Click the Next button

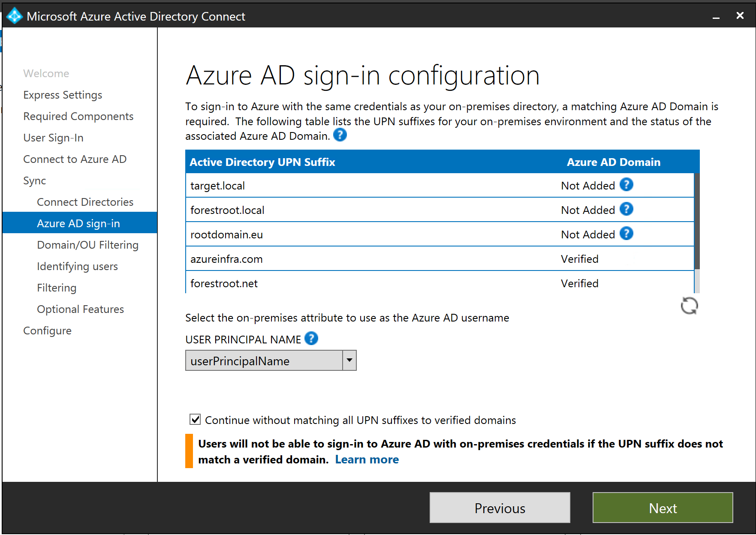pyautogui.click(x=663, y=508)
